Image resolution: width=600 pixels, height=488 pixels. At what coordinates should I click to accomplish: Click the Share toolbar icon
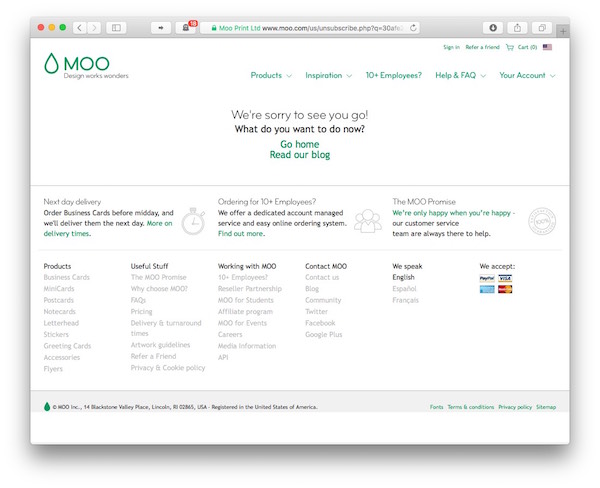point(517,28)
